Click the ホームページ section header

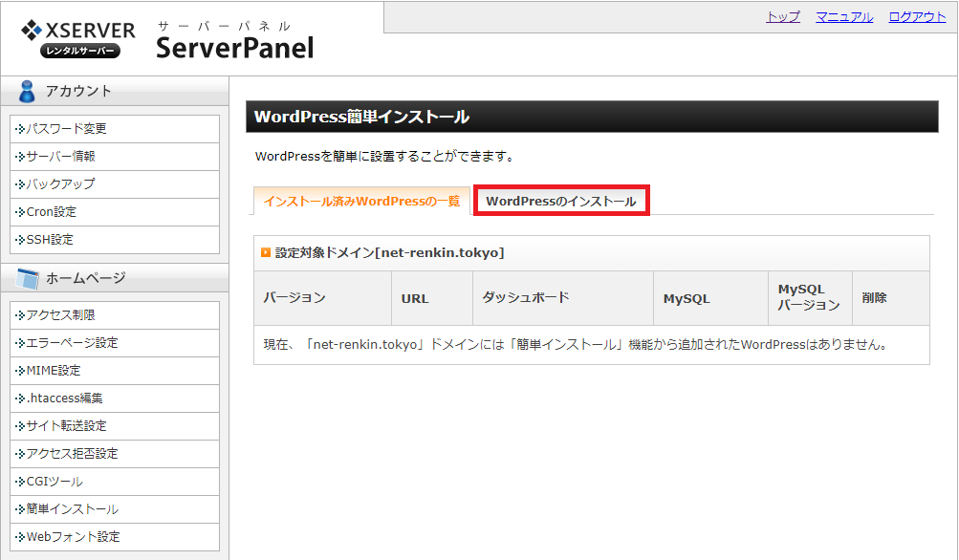[115, 278]
